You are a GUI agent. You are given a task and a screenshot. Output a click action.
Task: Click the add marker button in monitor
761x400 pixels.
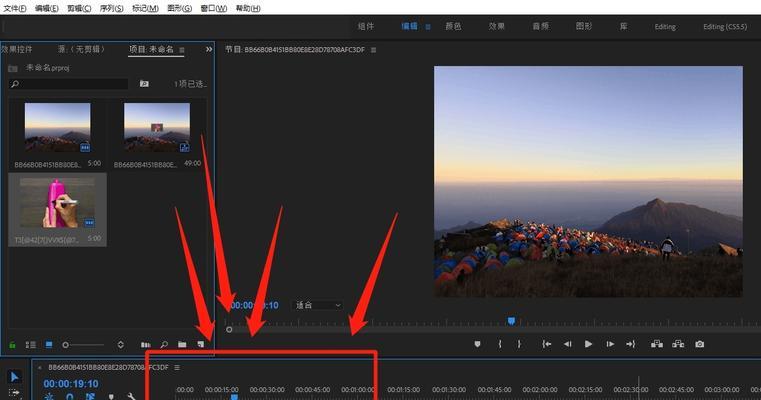point(478,344)
